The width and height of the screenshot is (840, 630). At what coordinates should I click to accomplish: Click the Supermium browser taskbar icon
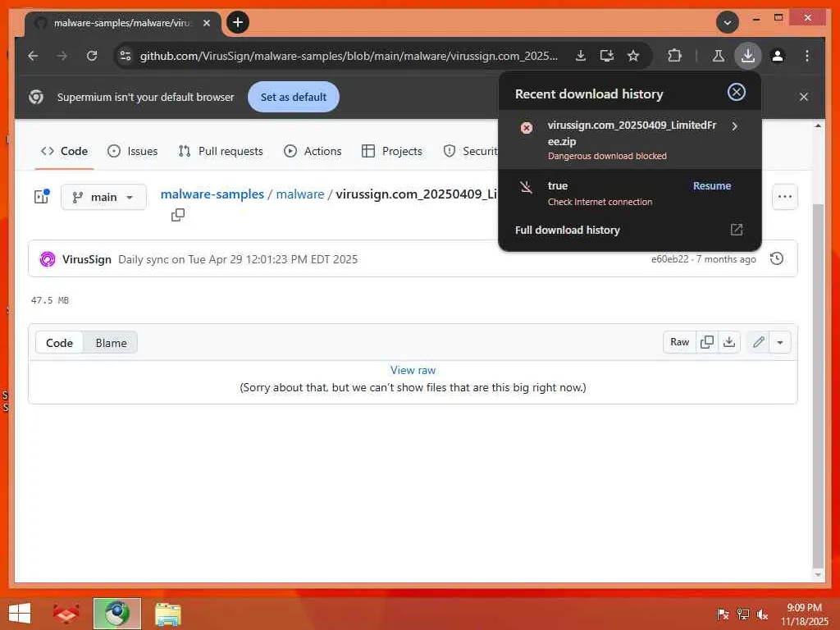[116, 614]
